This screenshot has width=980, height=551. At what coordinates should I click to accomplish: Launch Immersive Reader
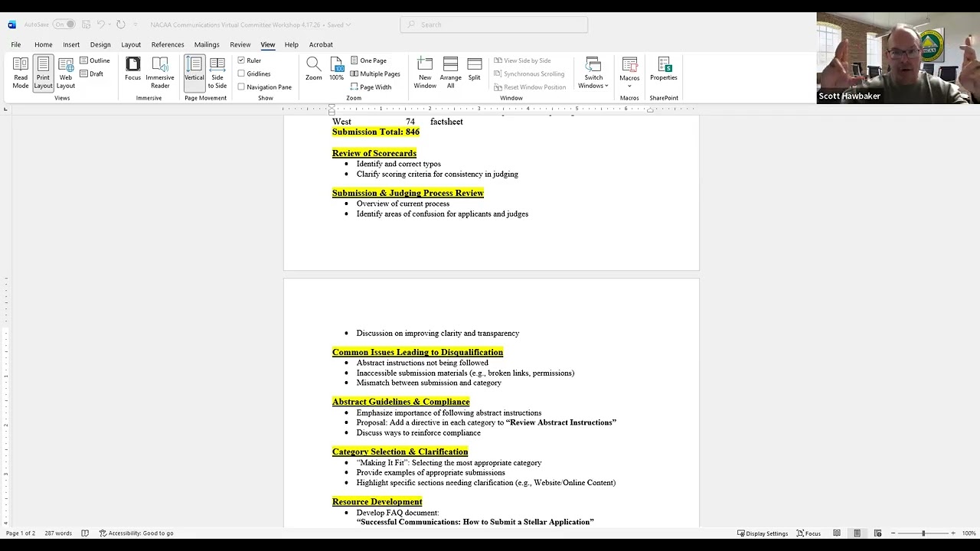(x=160, y=73)
